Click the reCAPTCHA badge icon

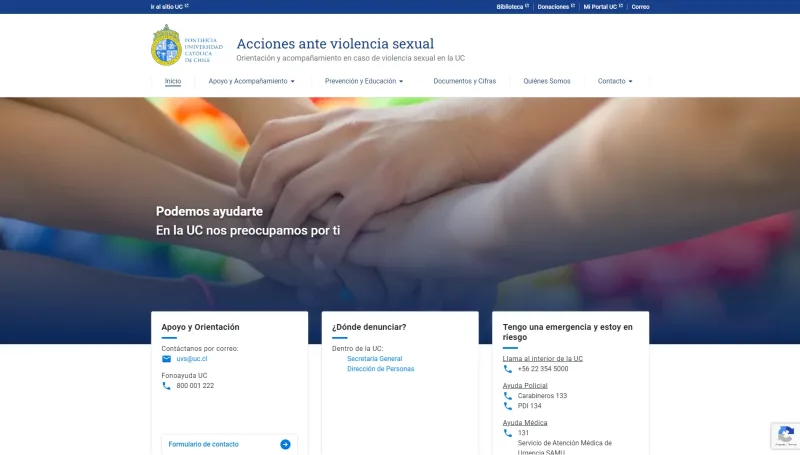(786, 435)
